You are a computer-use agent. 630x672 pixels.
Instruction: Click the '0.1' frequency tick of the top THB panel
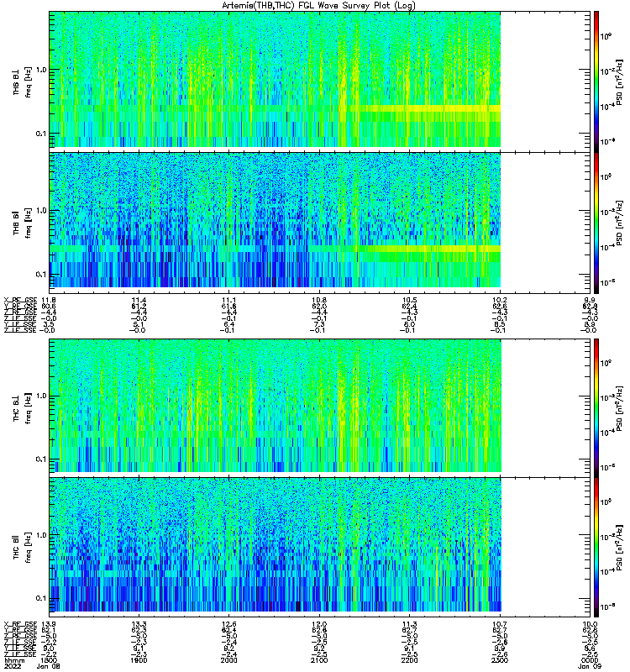[41, 134]
